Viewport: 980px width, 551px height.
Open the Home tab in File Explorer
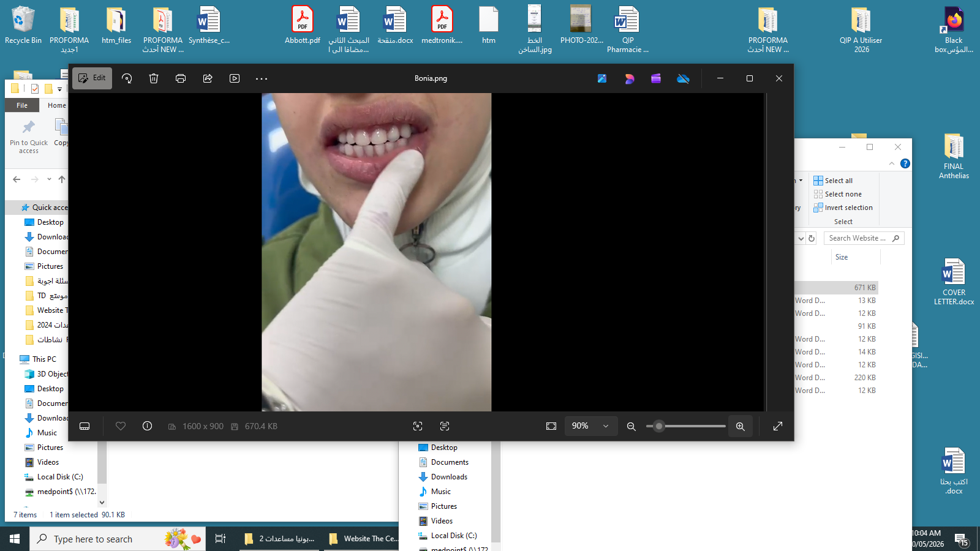(x=56, y=105)
